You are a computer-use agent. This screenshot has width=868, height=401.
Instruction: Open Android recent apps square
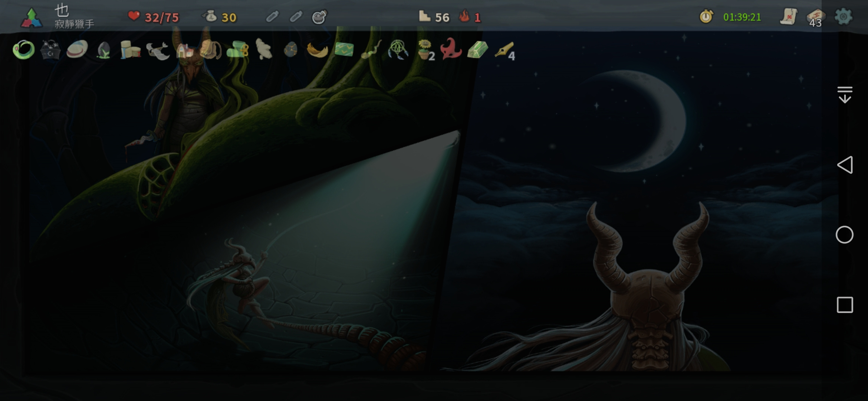coord(845,305)
